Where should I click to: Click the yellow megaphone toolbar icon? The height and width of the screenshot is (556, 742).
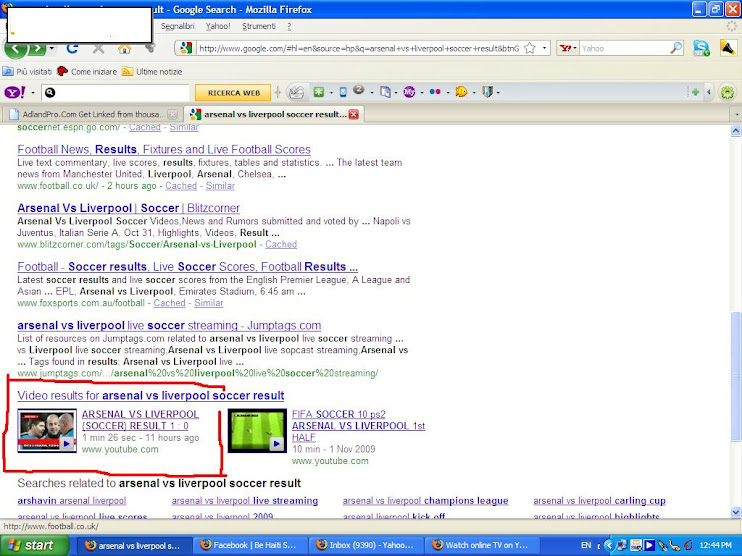point(728,48)
